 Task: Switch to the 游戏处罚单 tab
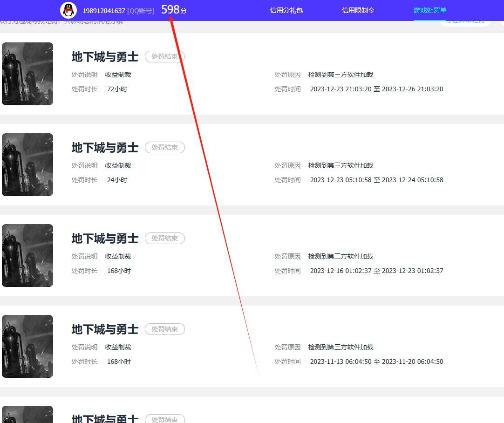click(x=429, y=10)
